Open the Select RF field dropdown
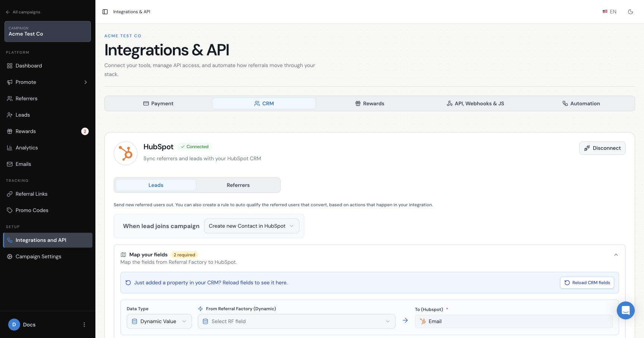The image size is (644, 338). [297, 321]
